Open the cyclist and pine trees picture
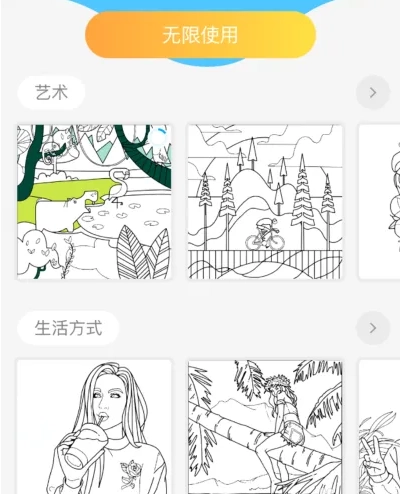This screenshot has height=494, width=400. point(265,202)
